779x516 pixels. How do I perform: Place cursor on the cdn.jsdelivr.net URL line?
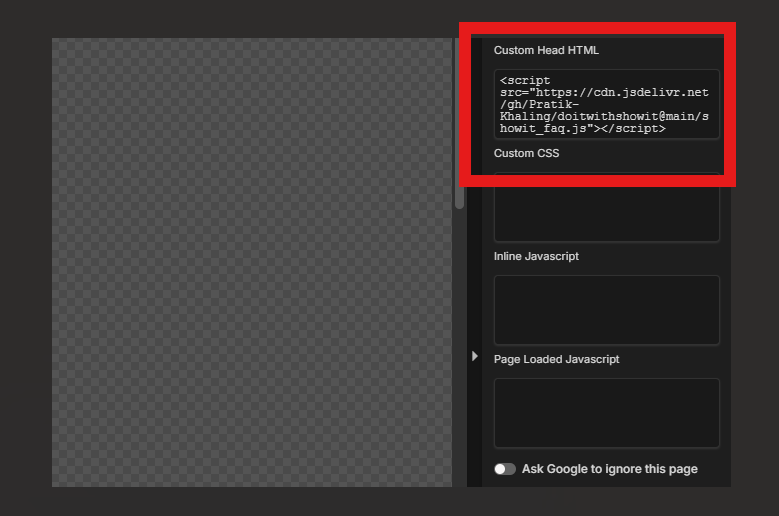[x=604, y=92]
